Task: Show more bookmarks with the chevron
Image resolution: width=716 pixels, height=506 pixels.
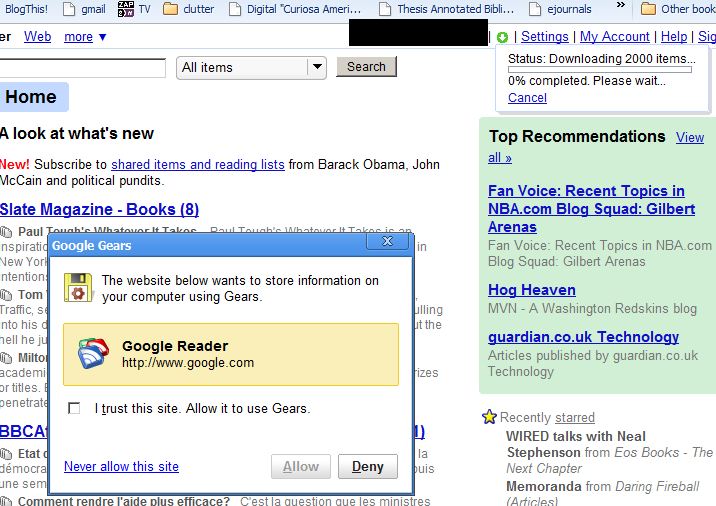Action: click(x=621, y=5)
